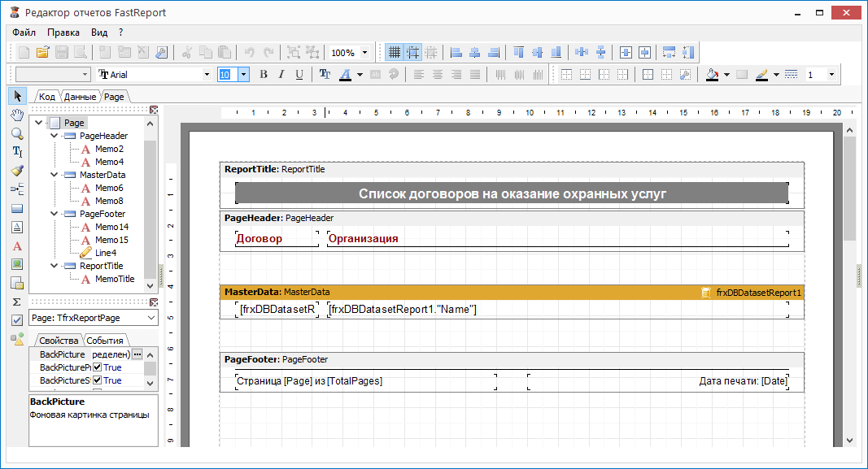Open the fill color dropdown arrow
868x469 pixels.
(x=726, y=74)
